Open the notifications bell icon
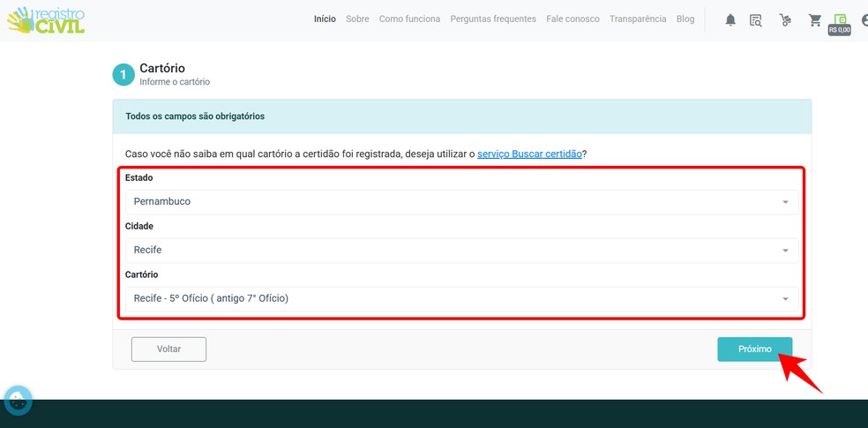 pos(730,20)
